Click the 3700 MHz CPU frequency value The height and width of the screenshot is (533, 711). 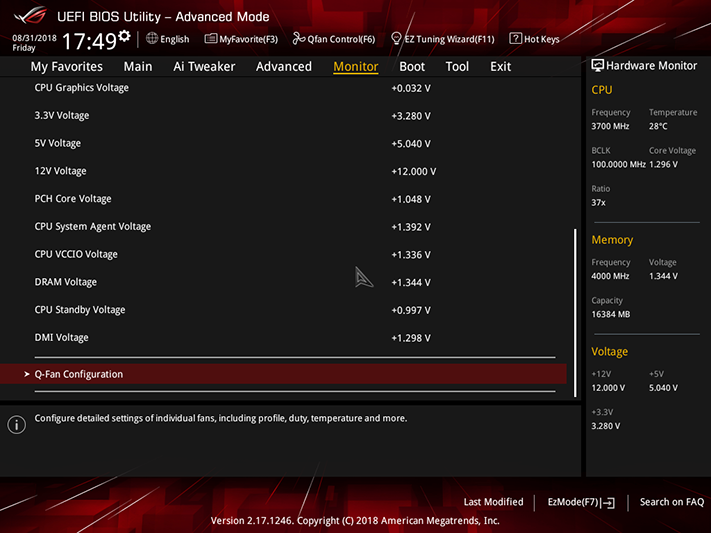point(610,126)
